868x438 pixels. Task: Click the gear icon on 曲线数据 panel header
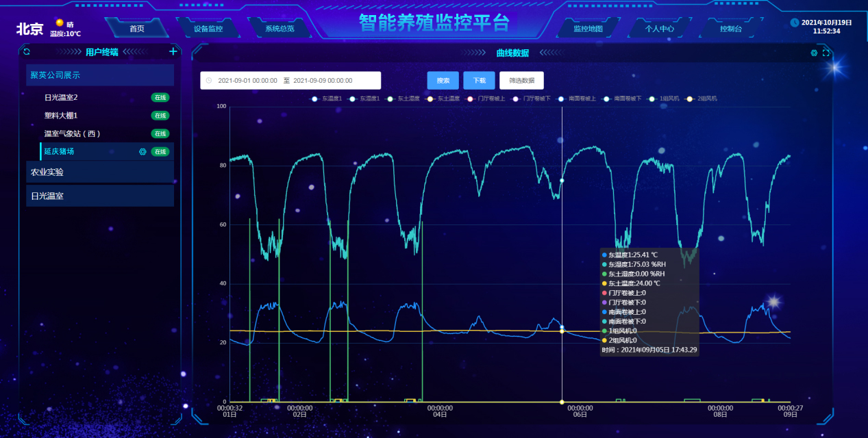(815, 52)
